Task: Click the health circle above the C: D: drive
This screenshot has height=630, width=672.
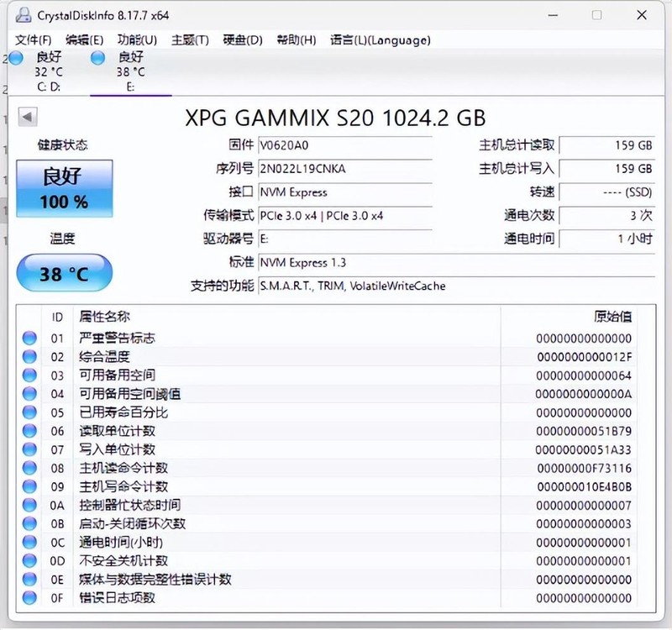Action: (17, 57)
